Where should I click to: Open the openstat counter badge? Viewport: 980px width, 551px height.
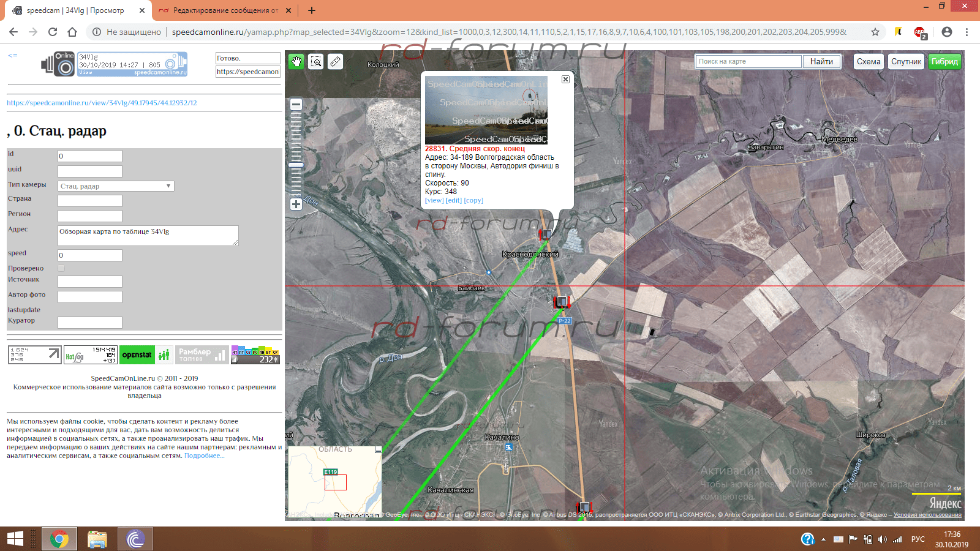[146, 354]
